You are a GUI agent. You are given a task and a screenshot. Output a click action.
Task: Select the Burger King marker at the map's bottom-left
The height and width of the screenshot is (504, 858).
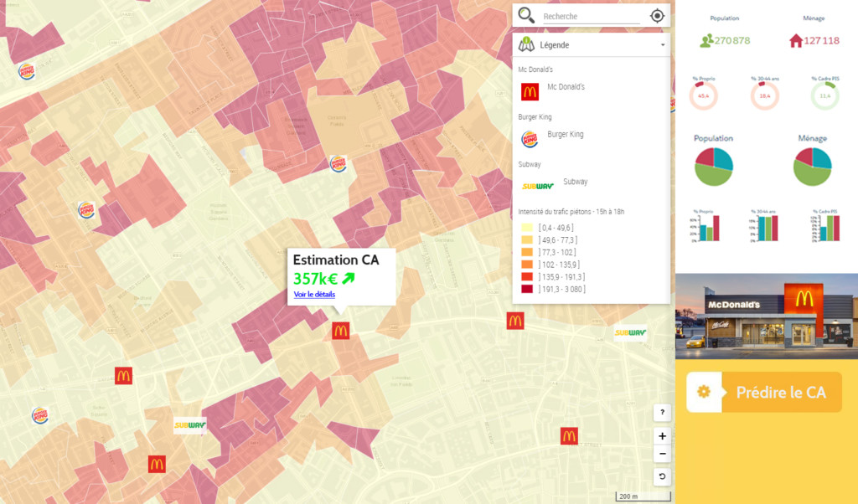[40, 415]
